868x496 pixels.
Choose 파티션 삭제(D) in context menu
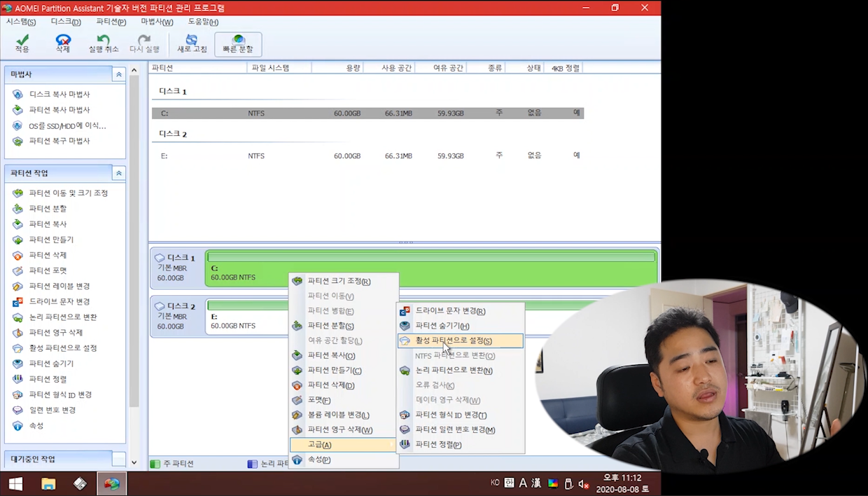pos(344,385)
